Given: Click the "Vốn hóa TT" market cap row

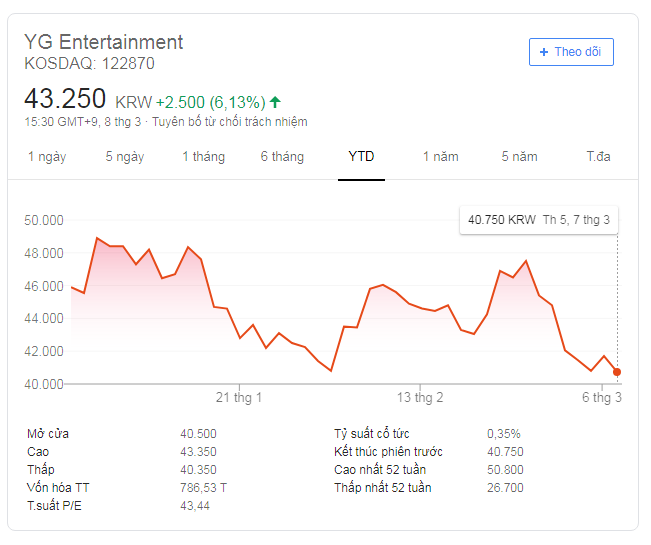Looking at the screenshot, I should 60,488.
